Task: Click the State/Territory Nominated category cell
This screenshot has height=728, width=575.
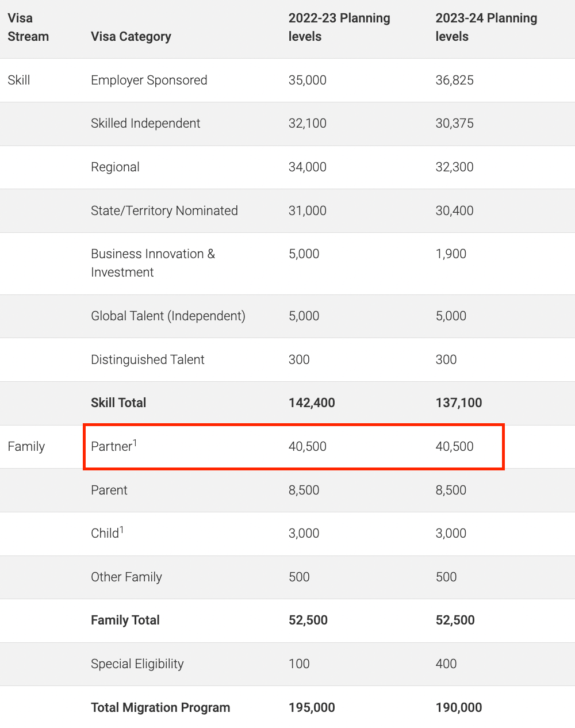Action: click(x=164, y=210)
